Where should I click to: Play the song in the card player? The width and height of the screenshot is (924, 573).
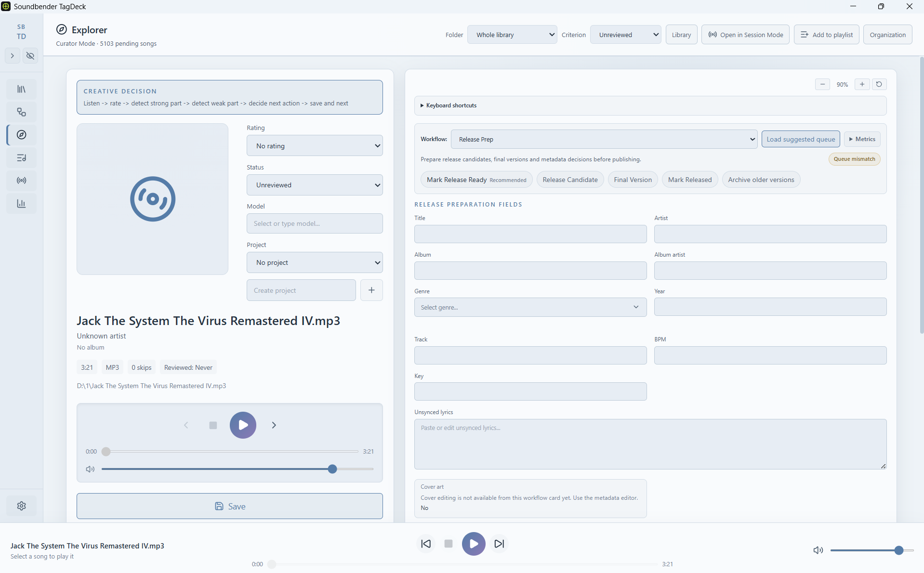coord(243,425)
